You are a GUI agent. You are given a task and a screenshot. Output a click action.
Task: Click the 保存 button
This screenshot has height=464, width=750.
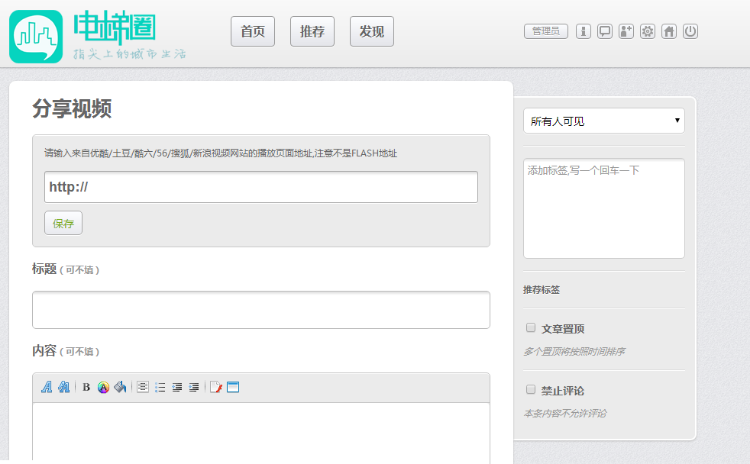click(x=63, y=223)
